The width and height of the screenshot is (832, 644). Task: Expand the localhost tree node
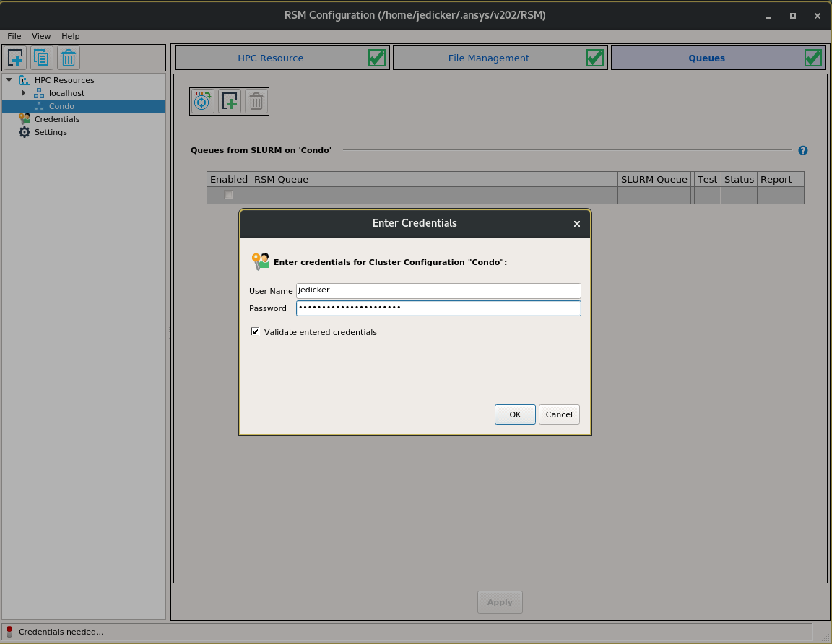[x=23, y=93]
